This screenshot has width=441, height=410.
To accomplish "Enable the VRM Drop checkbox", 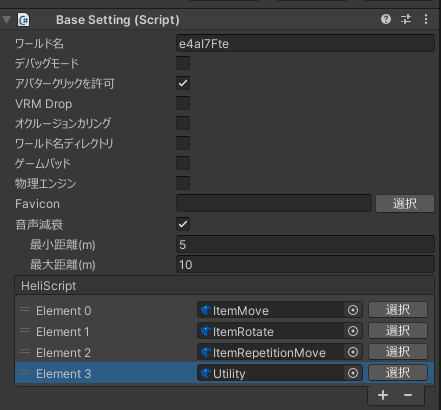I will click(x=183, y=103).
